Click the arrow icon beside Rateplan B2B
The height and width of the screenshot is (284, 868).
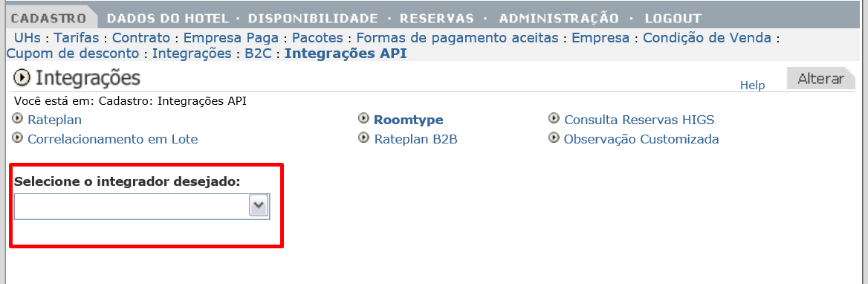[363, 138]
